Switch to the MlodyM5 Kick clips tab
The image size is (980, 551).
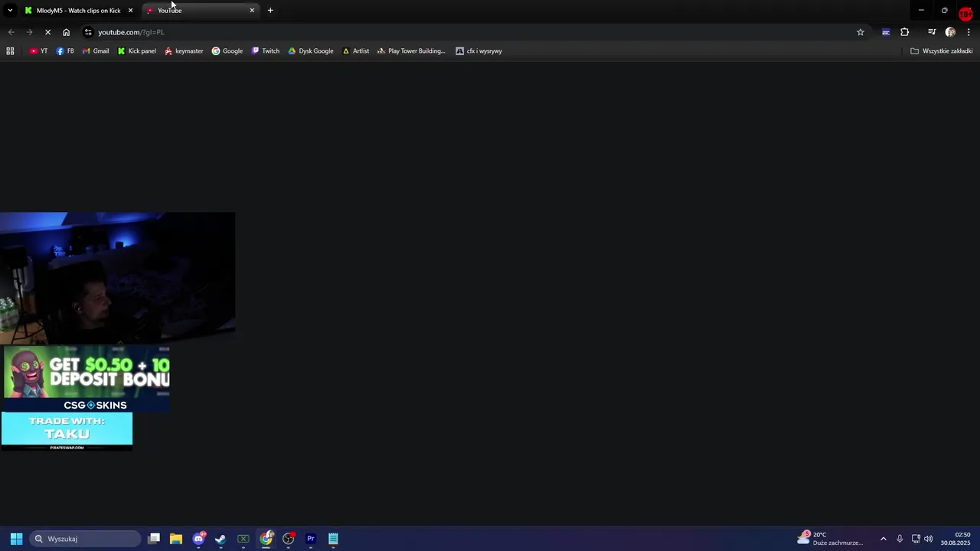tap(79, 11)
